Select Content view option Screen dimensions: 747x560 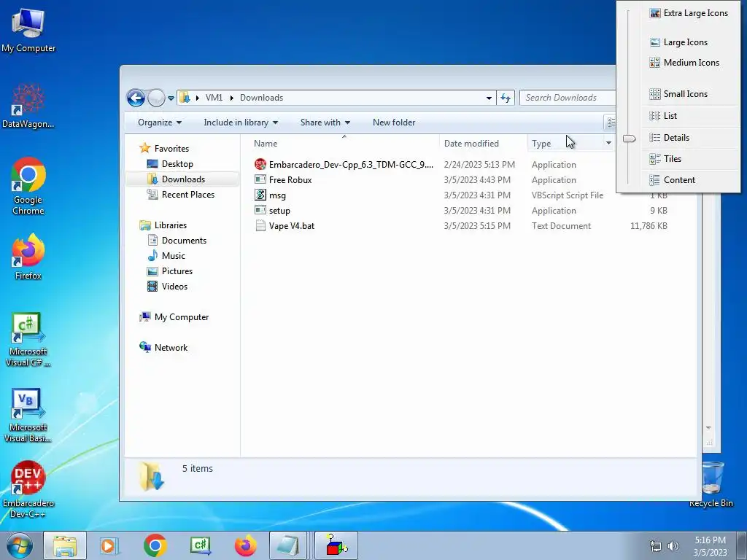[672, 180]
